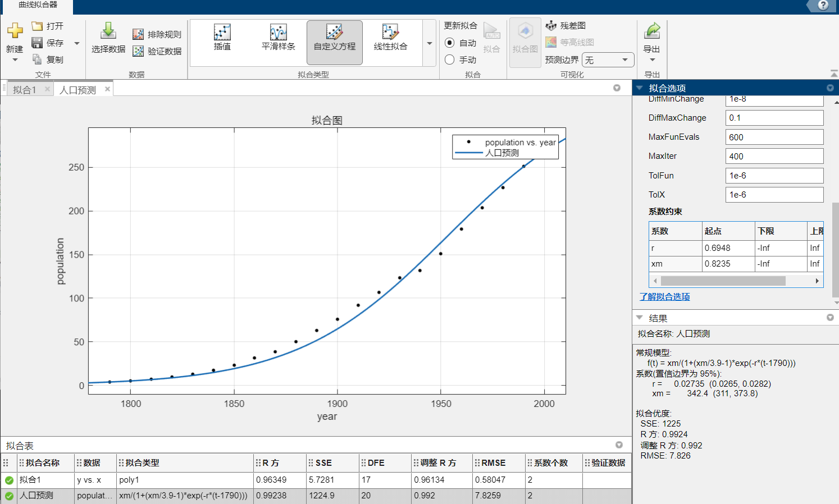Edit the MaxFunEvals value field
The width and height of the screenshot is (839, 504).
coord(774,137)
